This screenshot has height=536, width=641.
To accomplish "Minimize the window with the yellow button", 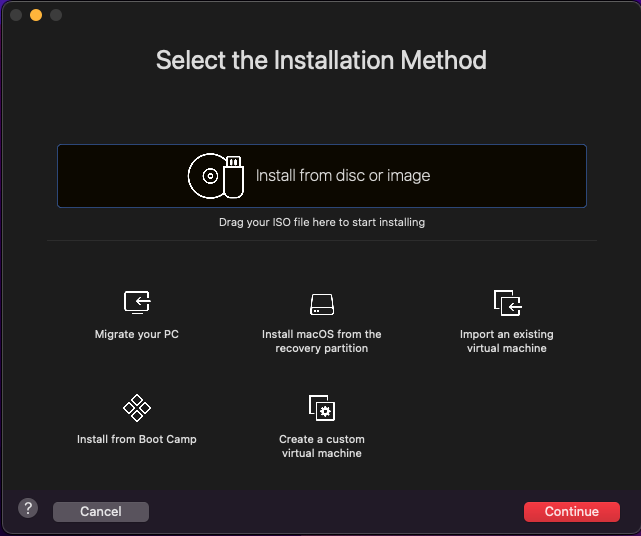I will click(36, 15).
